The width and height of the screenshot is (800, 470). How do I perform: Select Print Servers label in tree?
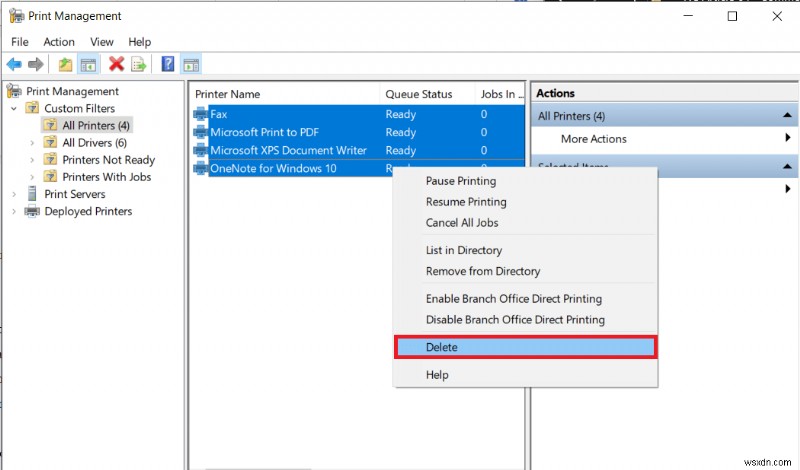coord(74,194)
